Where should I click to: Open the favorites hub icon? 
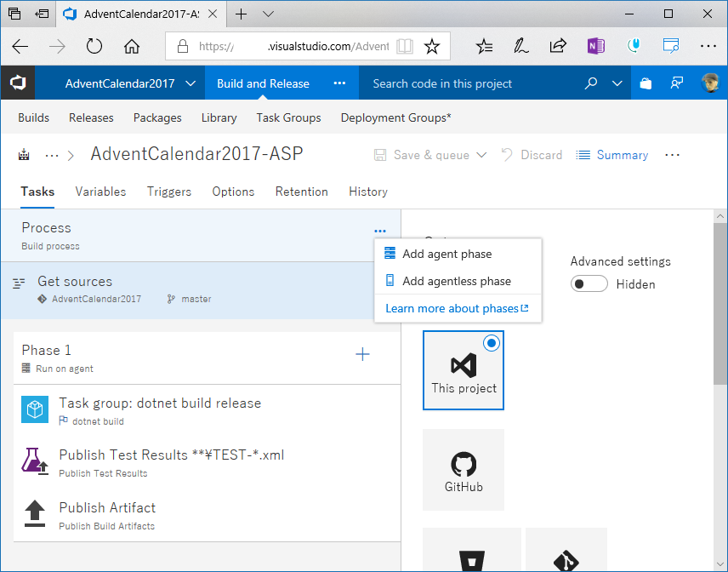tap(484, 46)
